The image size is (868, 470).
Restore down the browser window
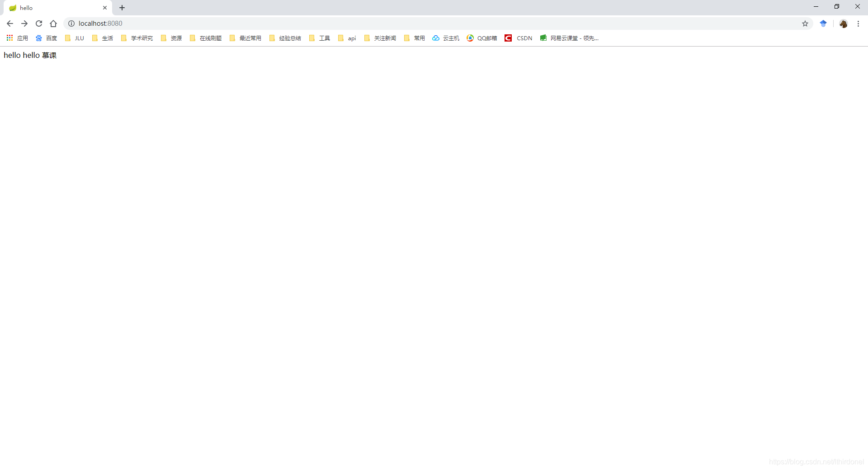[x=837, y=6]
